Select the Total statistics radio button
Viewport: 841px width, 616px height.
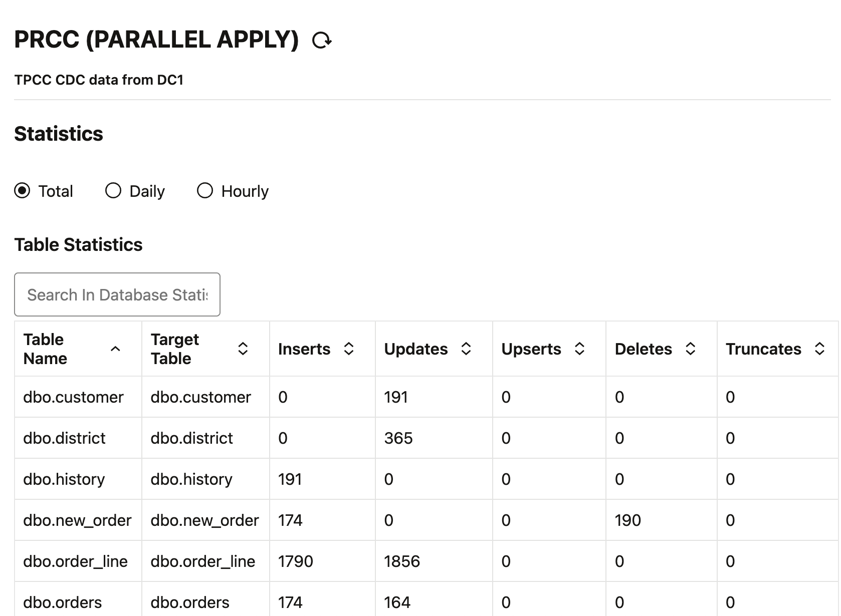tap(22, 191)
